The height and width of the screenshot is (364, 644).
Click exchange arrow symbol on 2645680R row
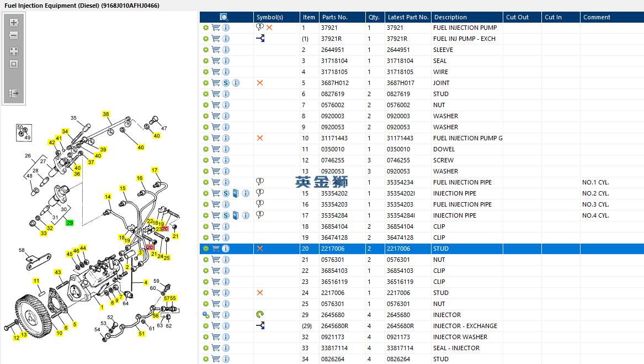click(x=260, y=326)
